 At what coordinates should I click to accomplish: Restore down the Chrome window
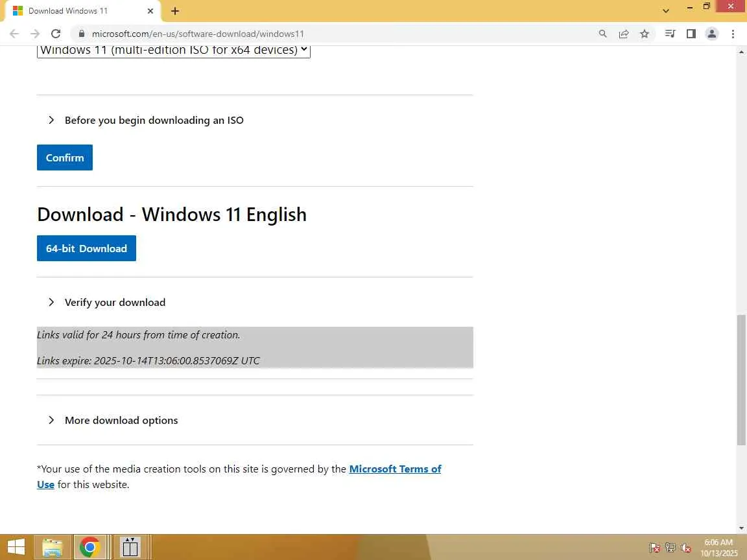(x=707, y=6)
